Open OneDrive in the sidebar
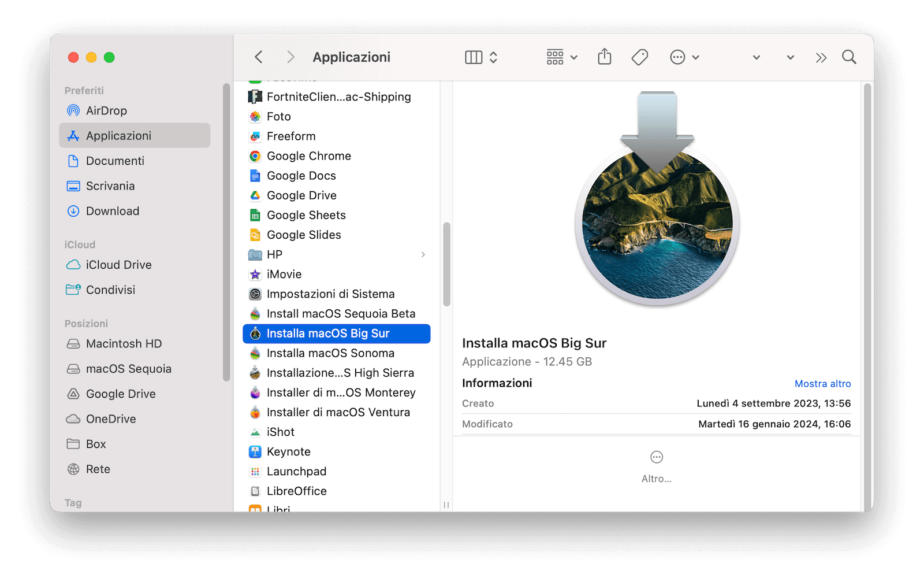The height and width of the screenshot is (578, 924). [x=135, y=419]
